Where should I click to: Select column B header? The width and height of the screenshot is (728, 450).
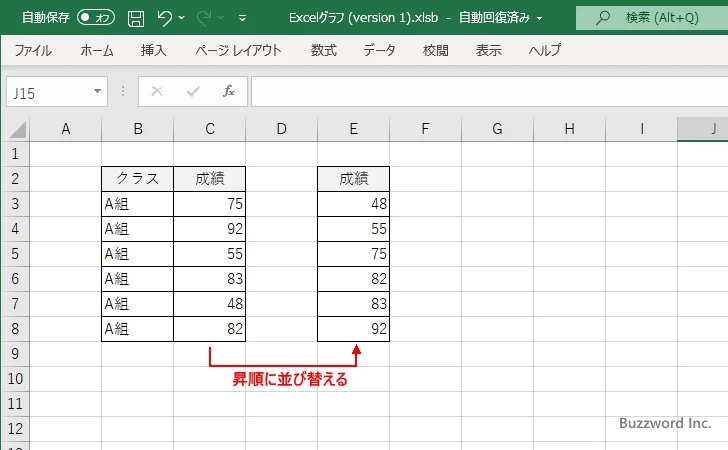click(138, 129)
